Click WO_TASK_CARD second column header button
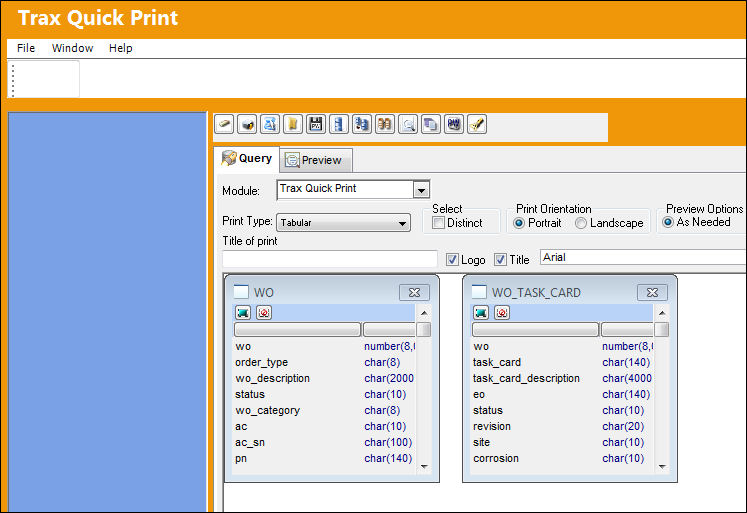This screenshot has width=747, height=513. (626, 329)
